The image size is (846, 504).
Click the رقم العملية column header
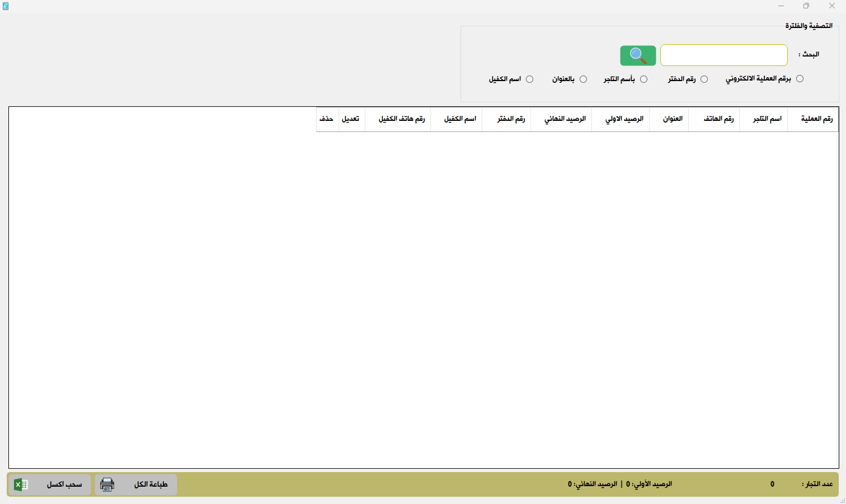click(x=813, y=119)
